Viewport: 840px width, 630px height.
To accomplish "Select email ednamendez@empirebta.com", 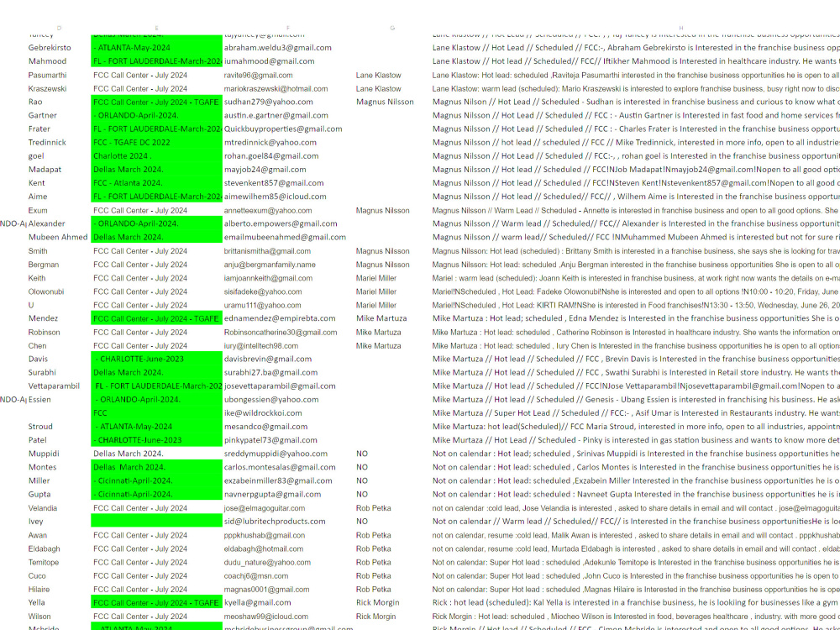I will pos(280,318).
